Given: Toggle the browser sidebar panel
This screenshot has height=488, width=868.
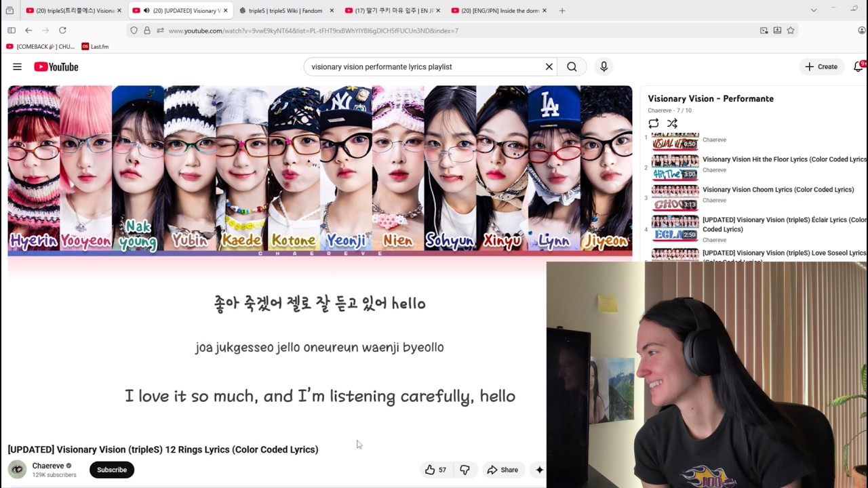Looking at the screenshot, I should pos(12,30).
